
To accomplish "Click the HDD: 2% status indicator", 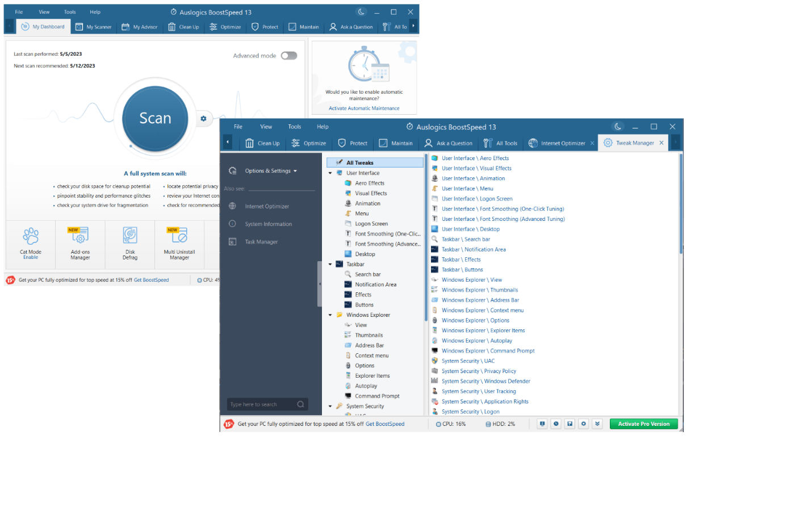I will [x=500, y=424].
